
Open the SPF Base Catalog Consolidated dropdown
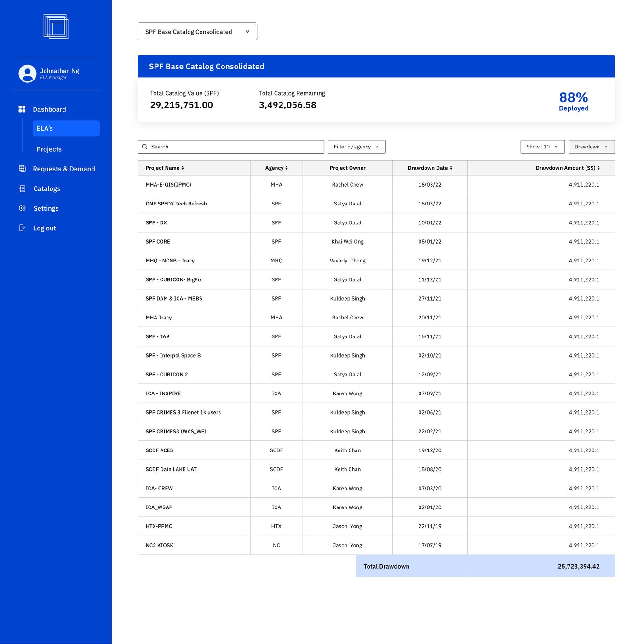click(197, 31)
